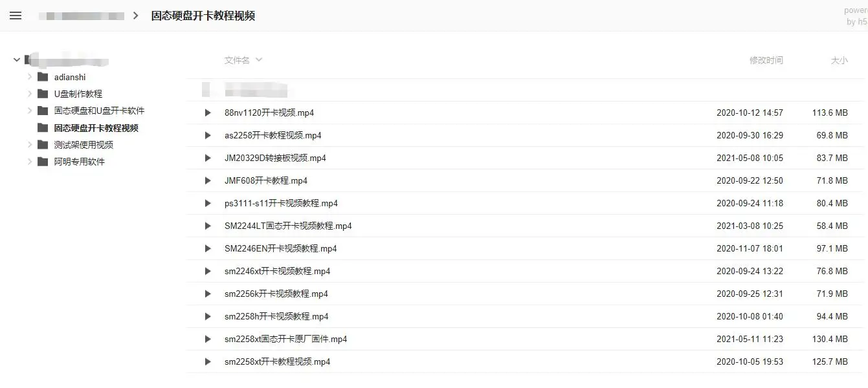Select 固态硬盘开卡教程视频 in the sidebar tree

point(96,128)
